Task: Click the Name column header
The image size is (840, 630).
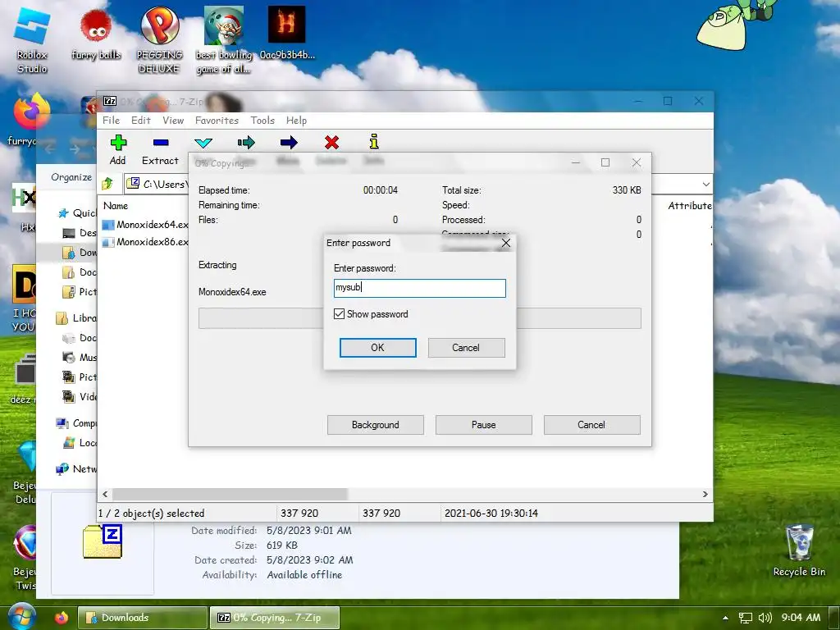Action: click(x=116, y=206)
